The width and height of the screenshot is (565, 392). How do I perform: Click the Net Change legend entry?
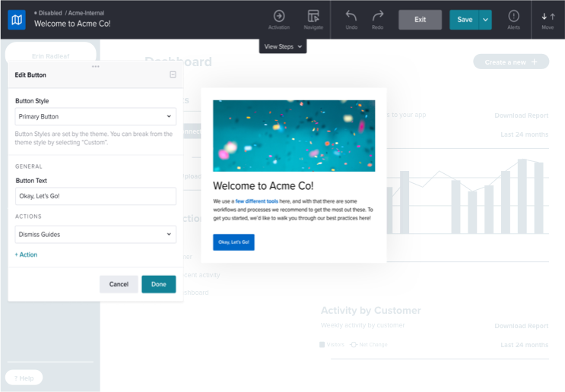click(x=369, y=344)
